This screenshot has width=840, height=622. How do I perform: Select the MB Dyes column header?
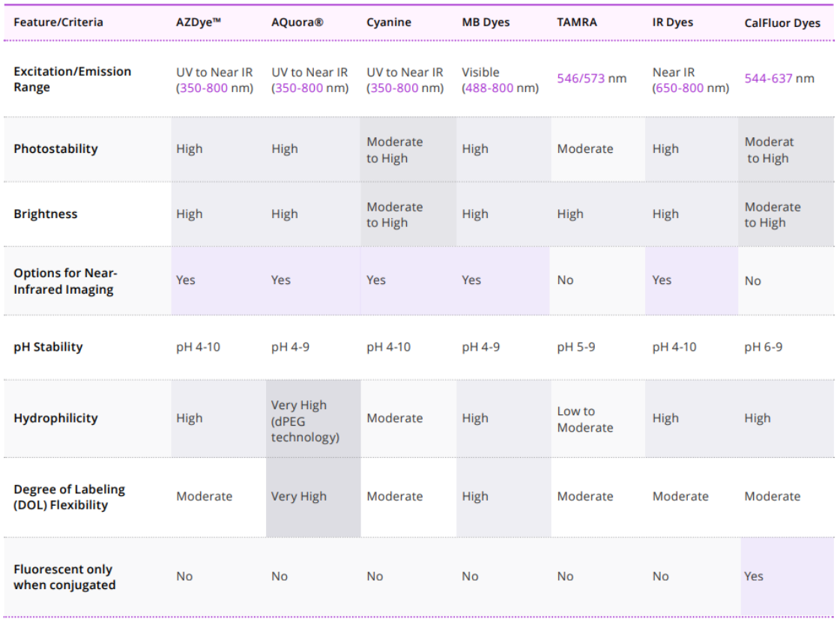coord(486,22)
